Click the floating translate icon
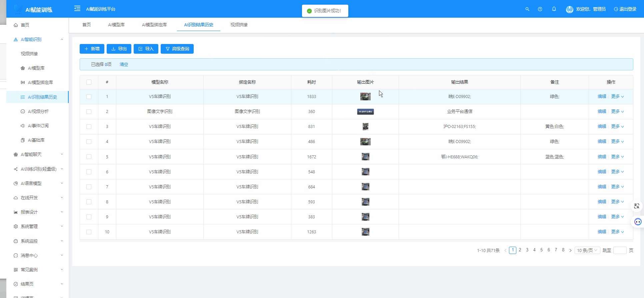644x298 pixels. click(x=637, y=206)
